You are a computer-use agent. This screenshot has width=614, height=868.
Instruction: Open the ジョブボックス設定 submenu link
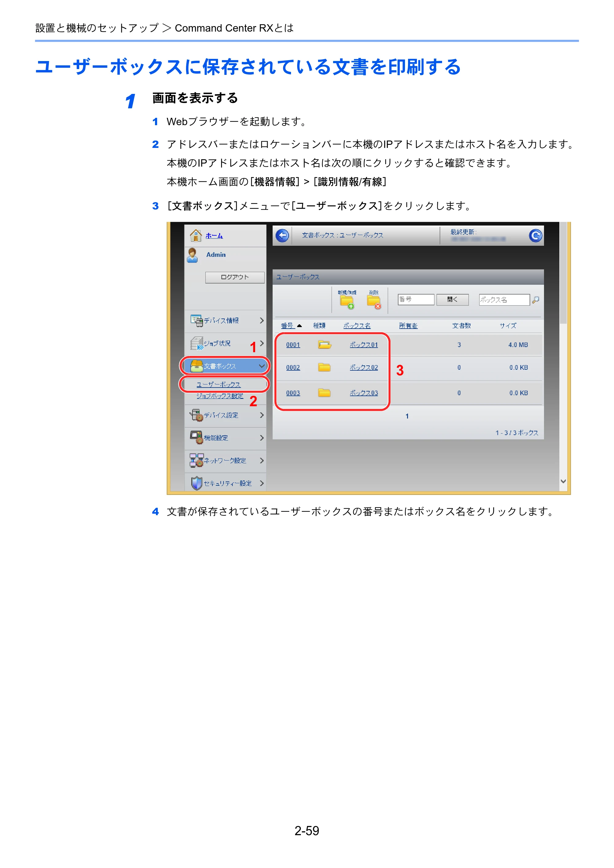(x=220, y=396)
